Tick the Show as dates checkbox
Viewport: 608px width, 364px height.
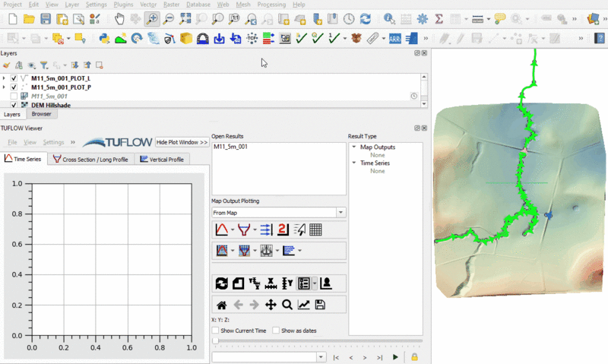tap(276, 331)
